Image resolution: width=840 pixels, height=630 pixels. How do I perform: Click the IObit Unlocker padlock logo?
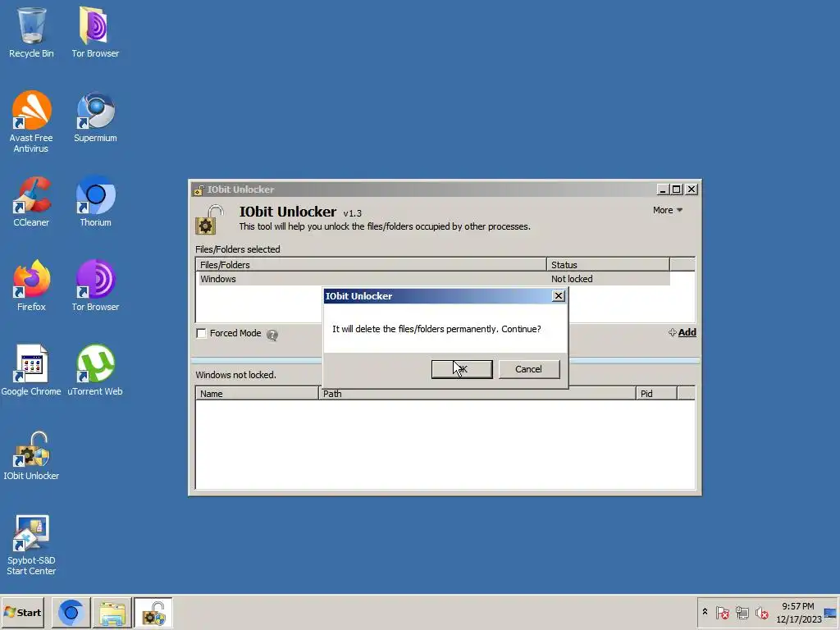coord(209,220)
